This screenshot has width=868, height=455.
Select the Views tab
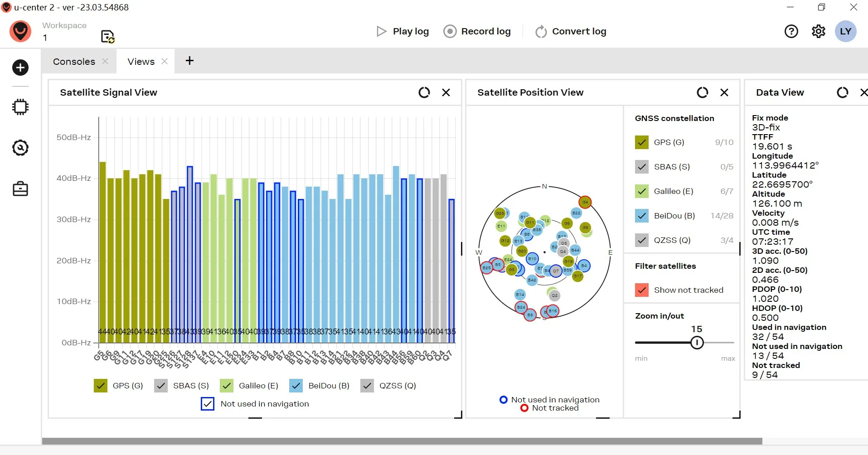click(x=141, y=62)
